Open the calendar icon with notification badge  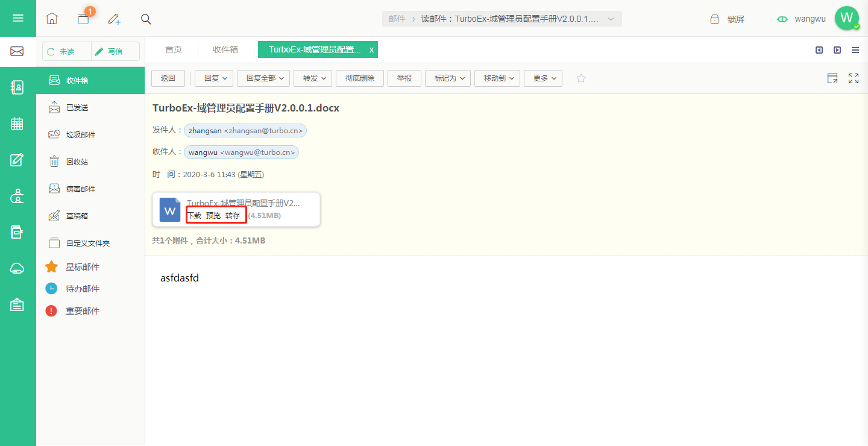83,19
